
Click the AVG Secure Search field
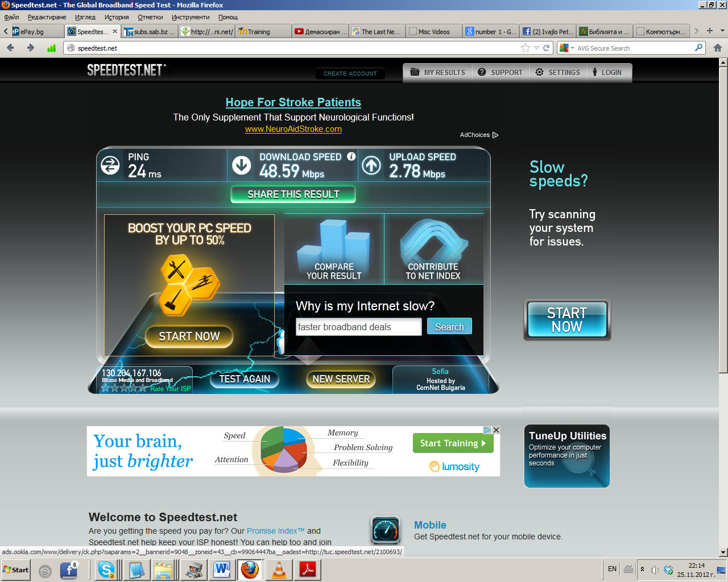tap(634, 48)
